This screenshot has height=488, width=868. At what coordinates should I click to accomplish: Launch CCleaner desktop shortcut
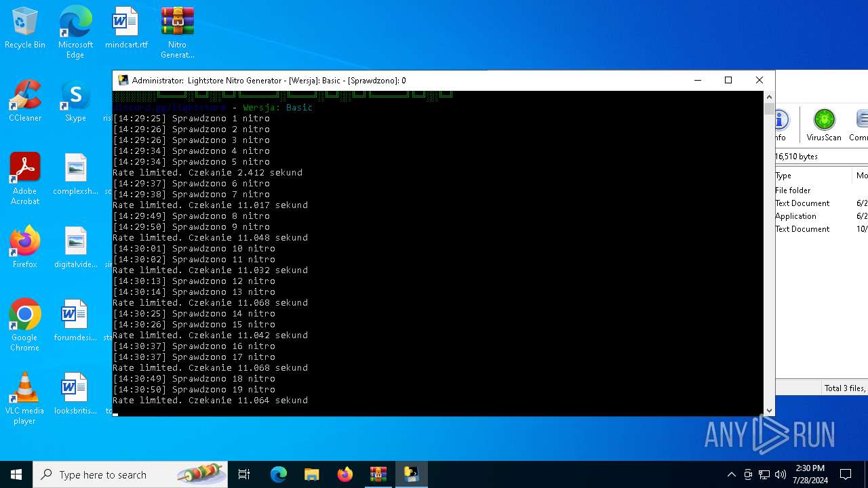coord(25,101)
